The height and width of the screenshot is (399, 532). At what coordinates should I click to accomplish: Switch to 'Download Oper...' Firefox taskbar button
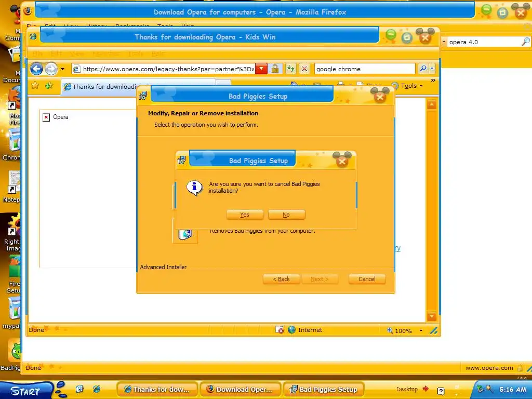241,390
